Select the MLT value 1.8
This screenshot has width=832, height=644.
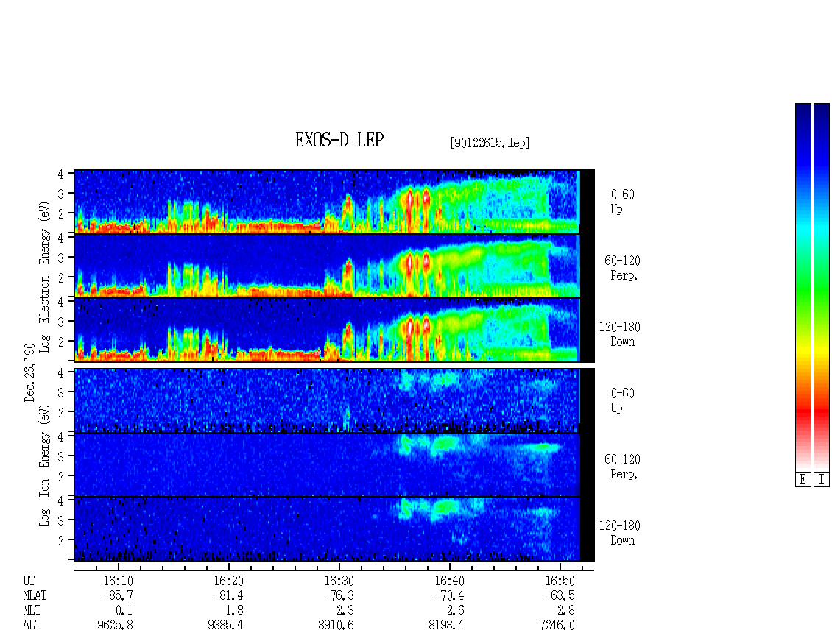click(235, 611)
